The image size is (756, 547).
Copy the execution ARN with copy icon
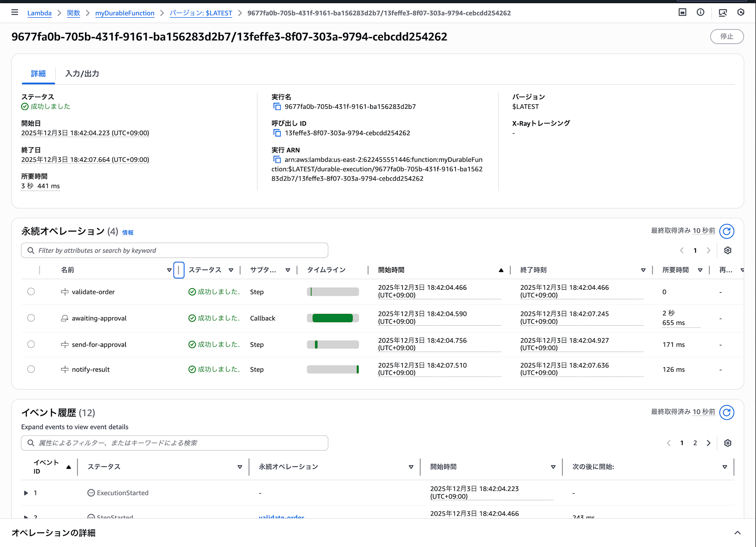point(277,159)
